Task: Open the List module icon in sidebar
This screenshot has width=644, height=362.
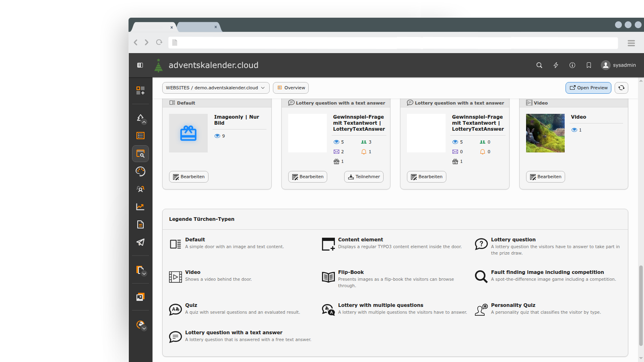Action: (x=140, y=136)
